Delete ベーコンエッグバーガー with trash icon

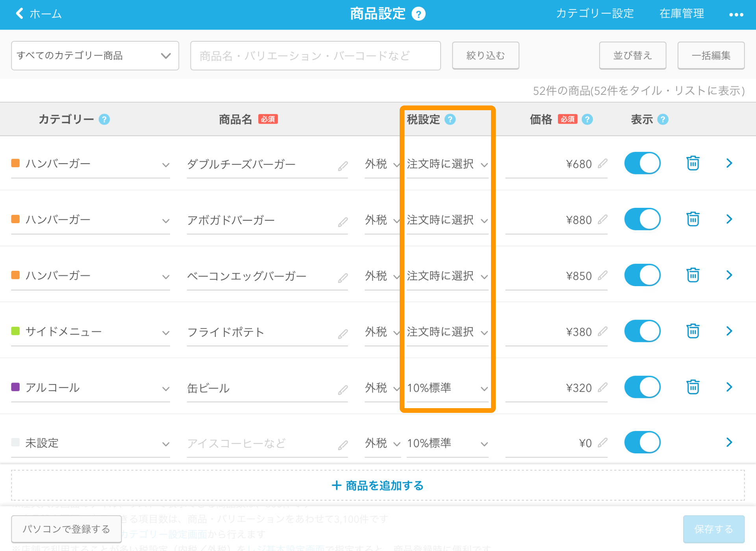693,275
